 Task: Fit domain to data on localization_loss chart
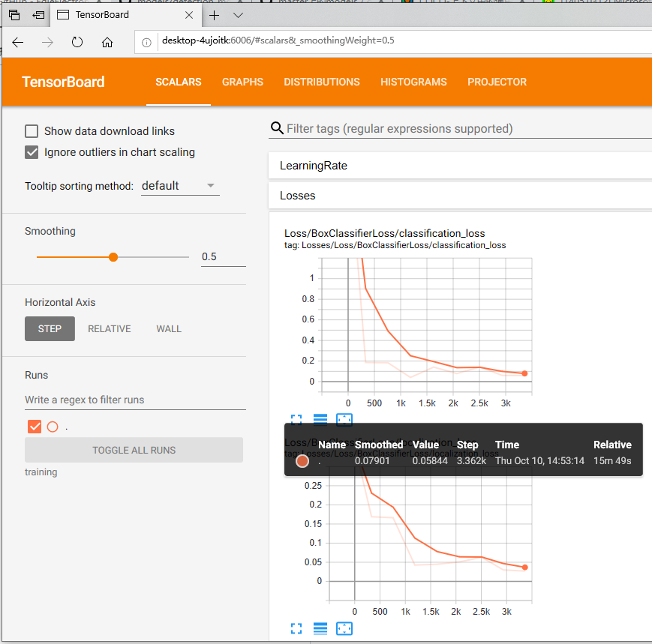[344, 628]
